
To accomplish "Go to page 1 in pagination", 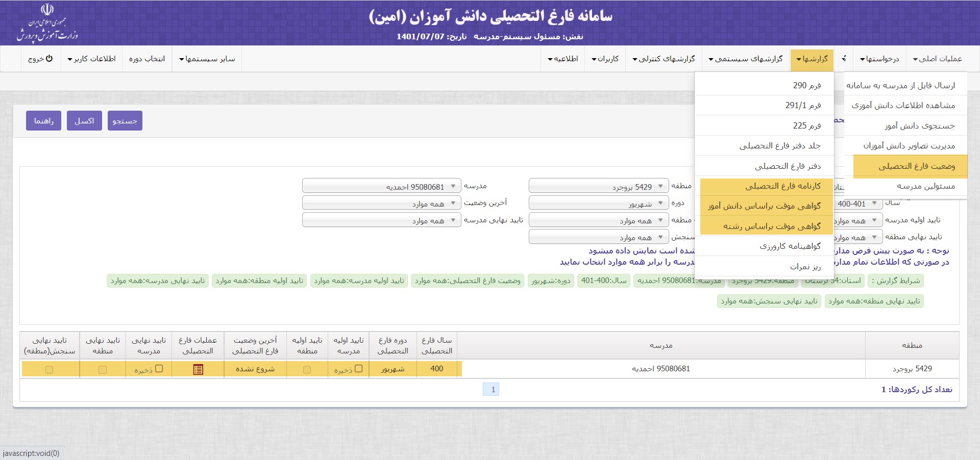I will click(491, 389).
